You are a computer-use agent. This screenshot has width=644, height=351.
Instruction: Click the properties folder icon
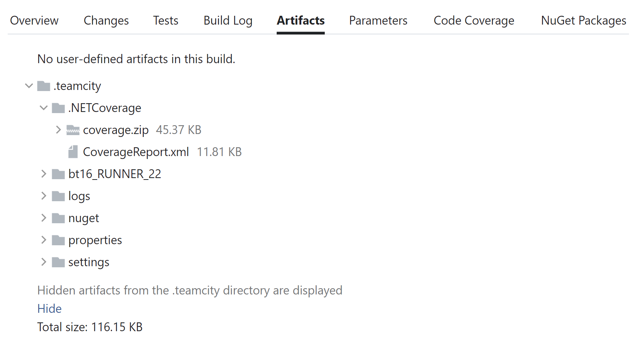click(58, 240)
